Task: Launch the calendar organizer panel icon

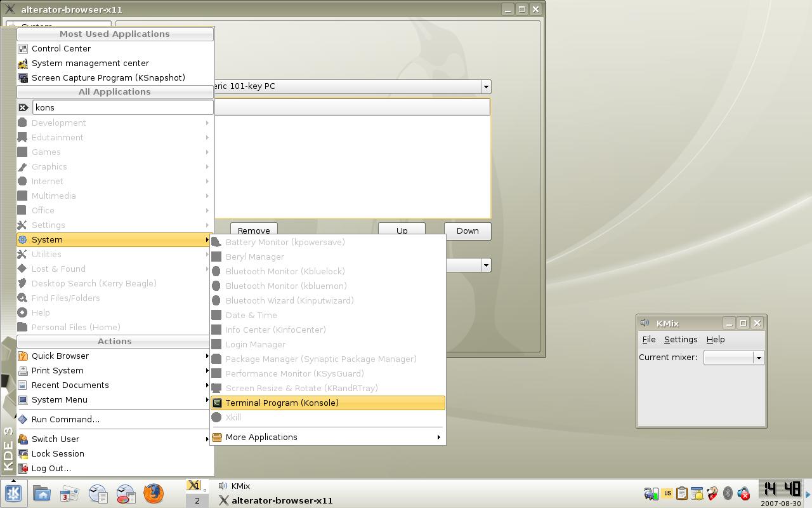Action: click(69, 493)
